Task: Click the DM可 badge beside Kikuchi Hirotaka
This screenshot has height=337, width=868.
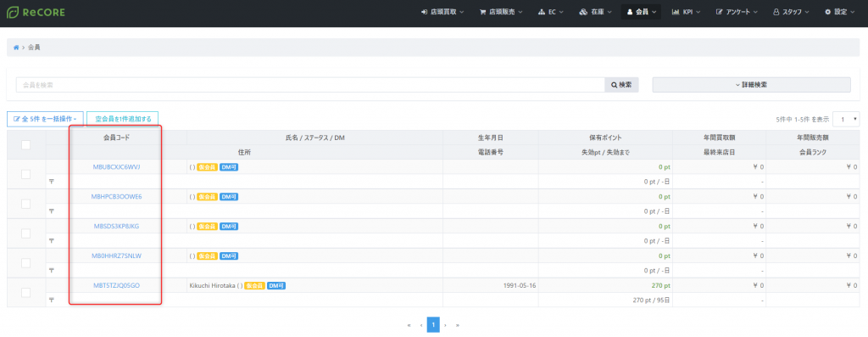Action: 275,285
